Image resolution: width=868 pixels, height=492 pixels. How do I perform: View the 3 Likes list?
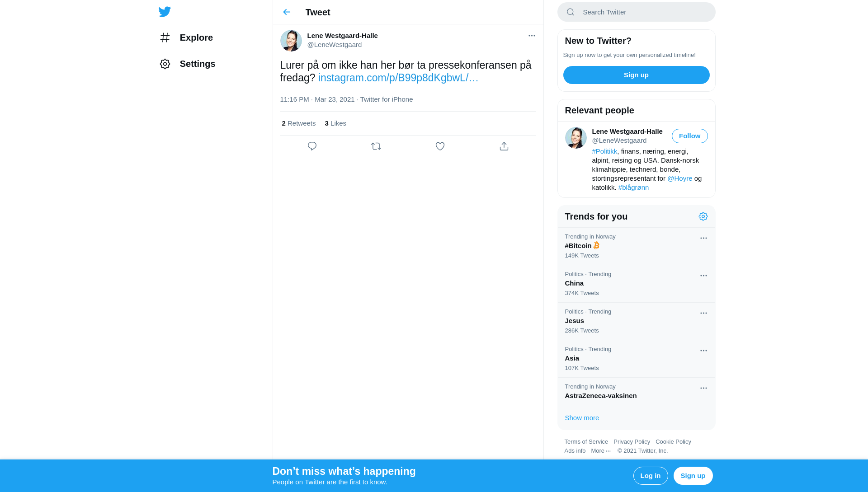pos(335,123)
